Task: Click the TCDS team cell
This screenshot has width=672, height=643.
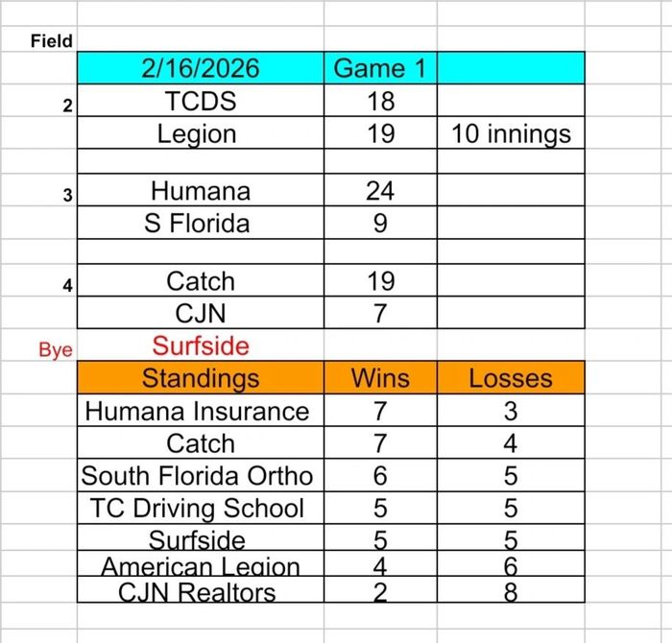Action: (x=200, y=102)
